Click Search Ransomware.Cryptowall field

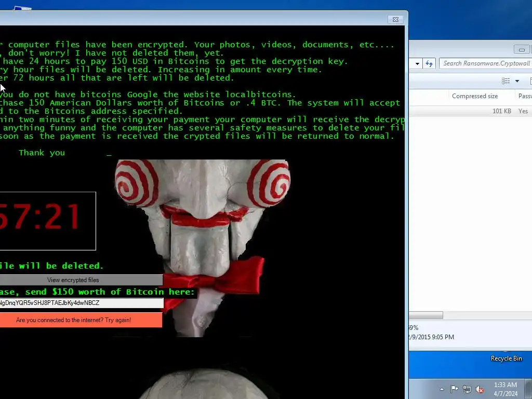(486, 63)
